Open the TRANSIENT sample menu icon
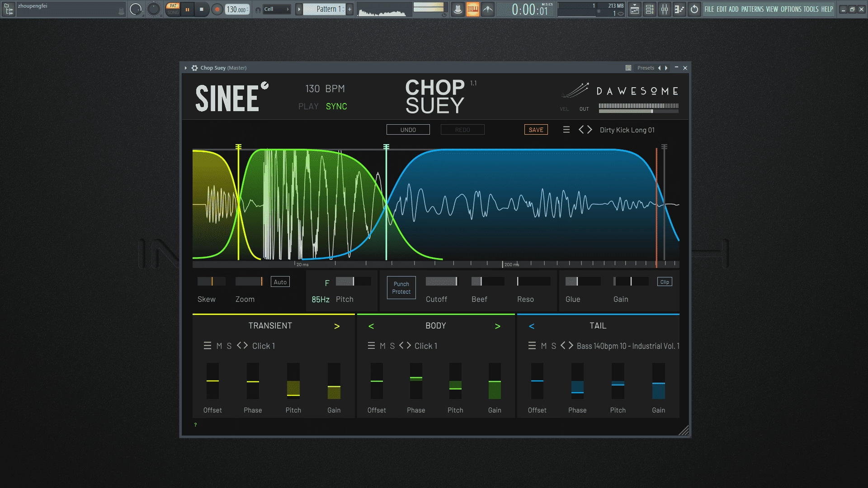 coord(208,346)
